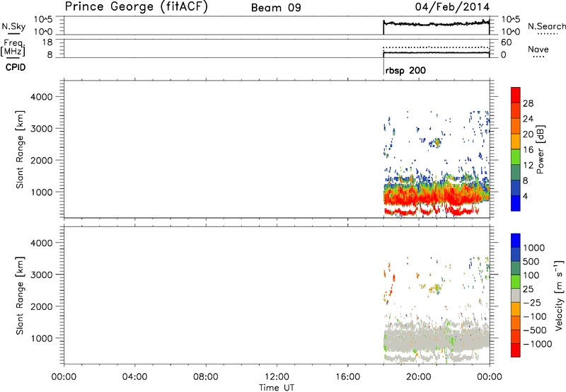This screenshot has height=392, width=566.
Task: Click the '500' value on velocity colorbar
Action: pos(531,262)
